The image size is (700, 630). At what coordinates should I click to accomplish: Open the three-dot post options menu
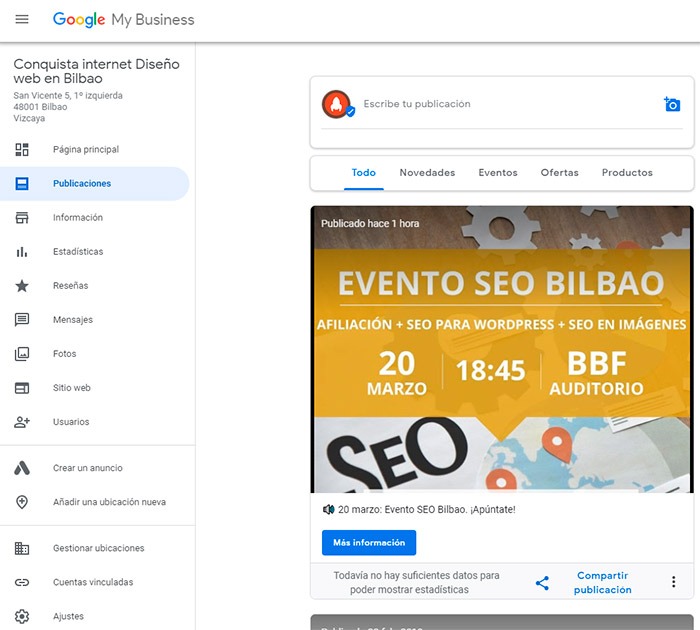[x=674, y=582]
